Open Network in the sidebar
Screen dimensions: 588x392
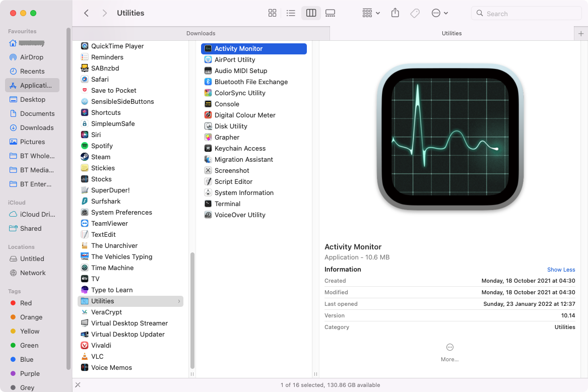33,273
